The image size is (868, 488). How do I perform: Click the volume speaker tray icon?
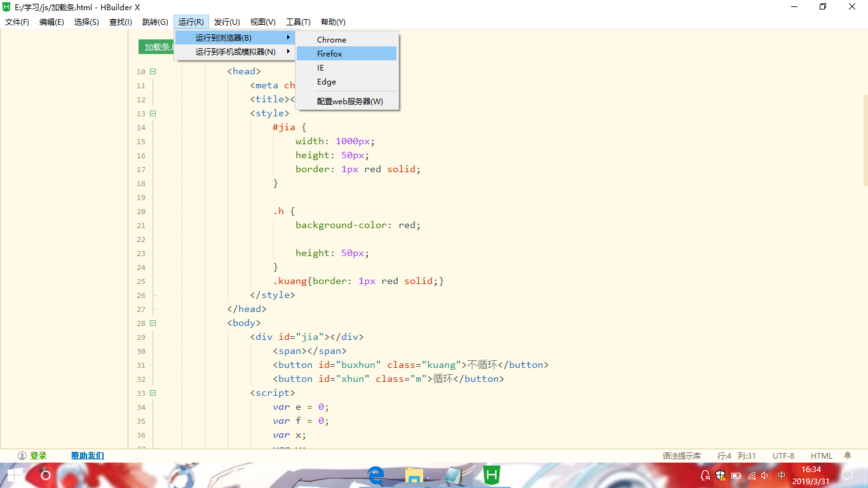coord(765,475)
